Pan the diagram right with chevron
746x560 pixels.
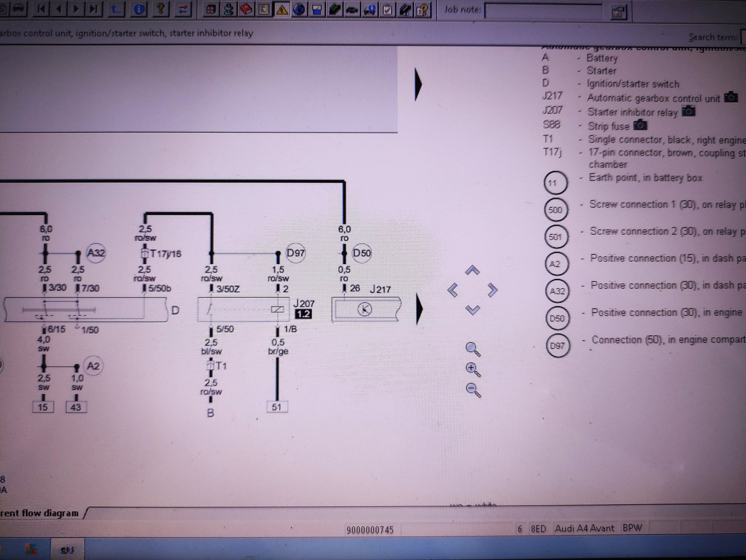click(x=492, y=290)
